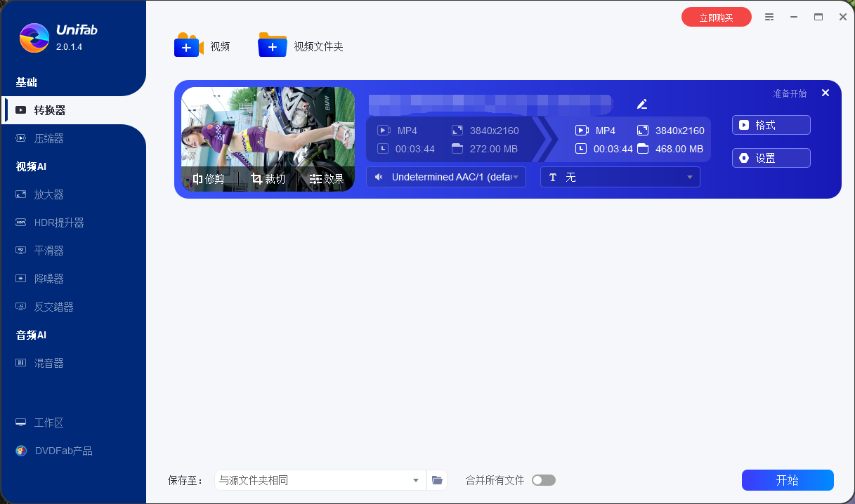Viewport: 855px width, 504px height.
Task: Open the Effects (效果) tool
Action: (327, 179)
